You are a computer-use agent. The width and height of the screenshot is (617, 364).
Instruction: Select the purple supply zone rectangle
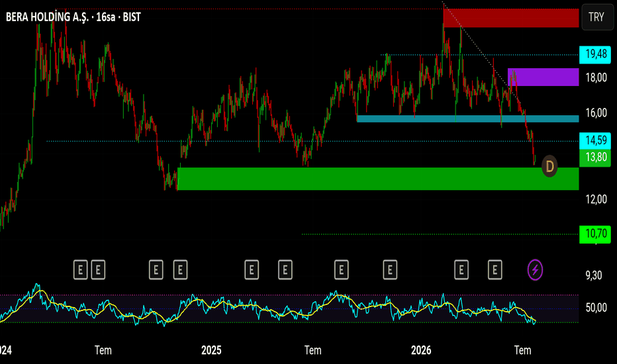click(543, 77)
